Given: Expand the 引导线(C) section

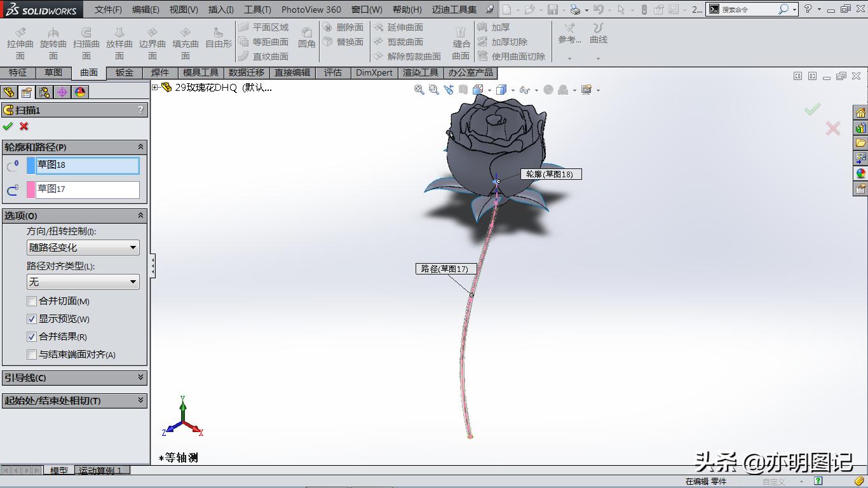Looking at the screenshot, I should coord(74,377).
